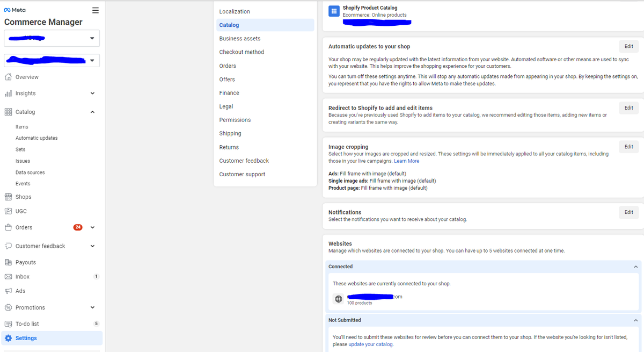This screenshot has width=644, height=352.
Task: Edit Automatic updates to your shop
Action: point(628,46)
